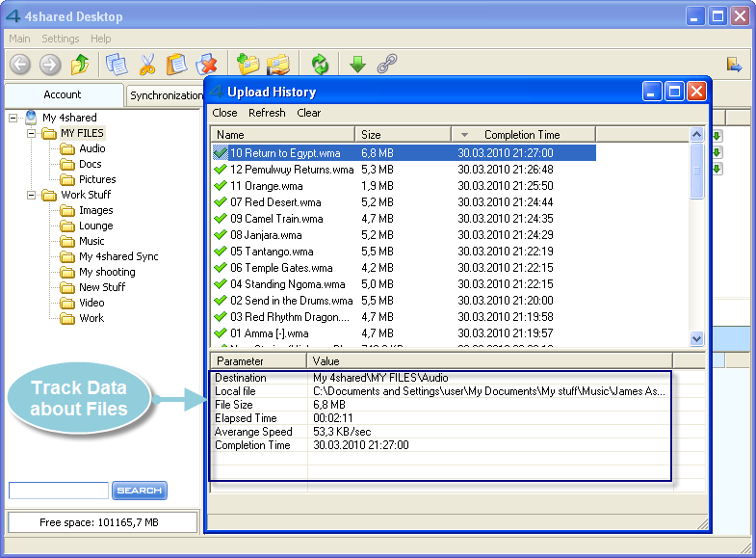This screenshot has height=558, width=756.
Task: Select the Work folder in tree
Action: click(91, 318)
